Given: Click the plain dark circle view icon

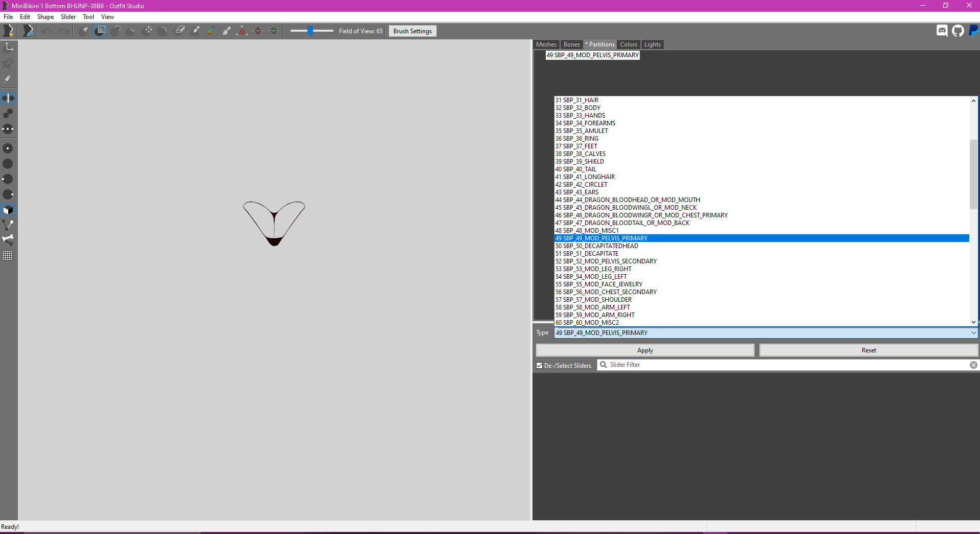Looking at the screenshot, I should pos(8,164).
